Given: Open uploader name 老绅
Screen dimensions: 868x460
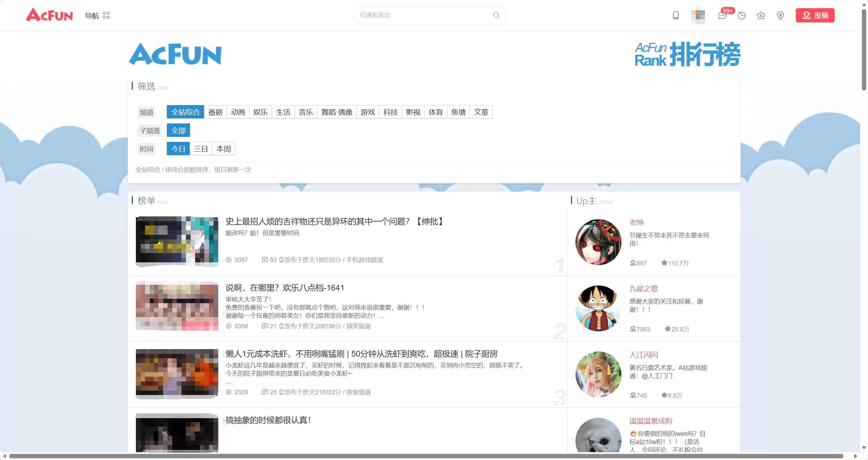Looking at the screenshot, I should (636, 222).
